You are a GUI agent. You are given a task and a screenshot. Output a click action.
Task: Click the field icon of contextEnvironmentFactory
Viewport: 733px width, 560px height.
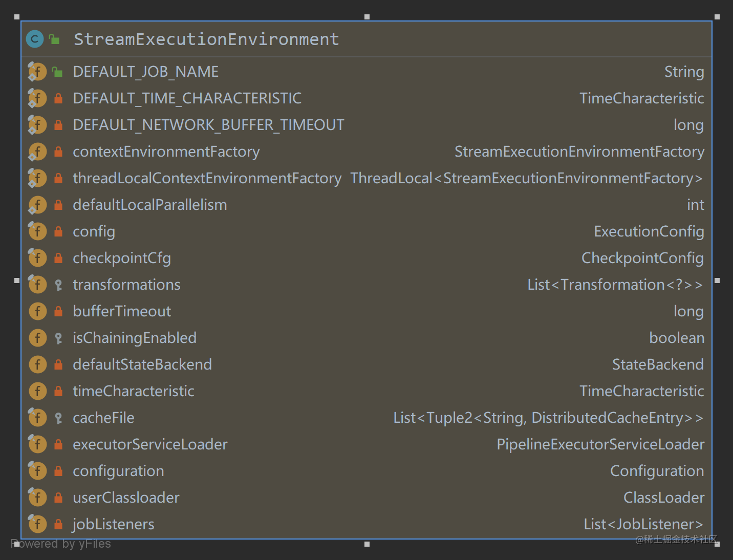(37, 152)
